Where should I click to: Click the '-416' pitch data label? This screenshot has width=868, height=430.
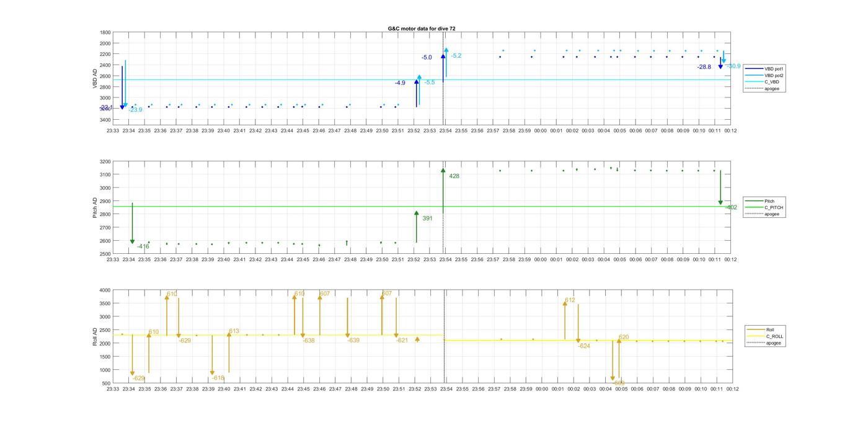click(143, 246)
